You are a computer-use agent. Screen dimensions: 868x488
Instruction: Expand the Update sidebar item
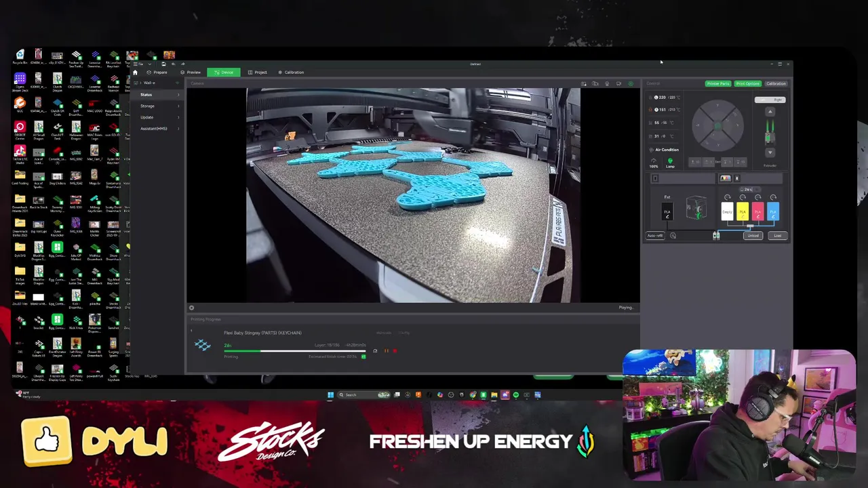[x=178, y=117]
